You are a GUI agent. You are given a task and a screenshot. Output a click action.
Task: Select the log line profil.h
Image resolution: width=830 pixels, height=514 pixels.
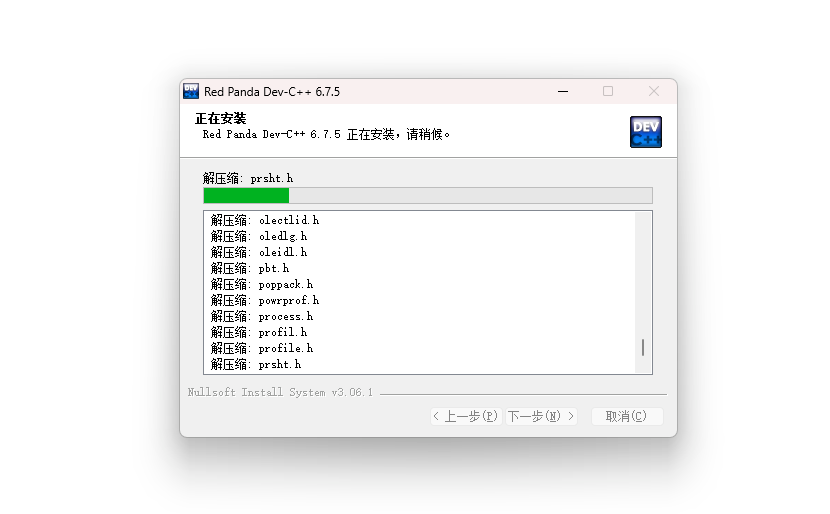tap(259, 332)
